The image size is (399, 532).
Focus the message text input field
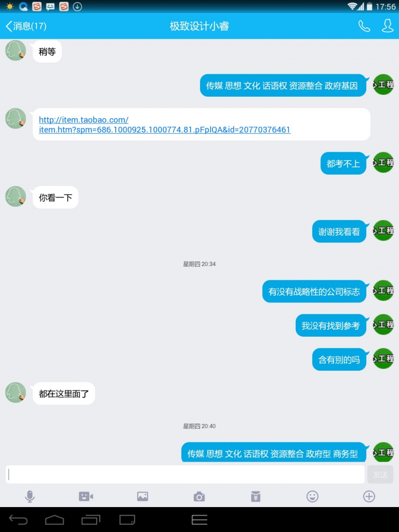(x=185, y=474)
